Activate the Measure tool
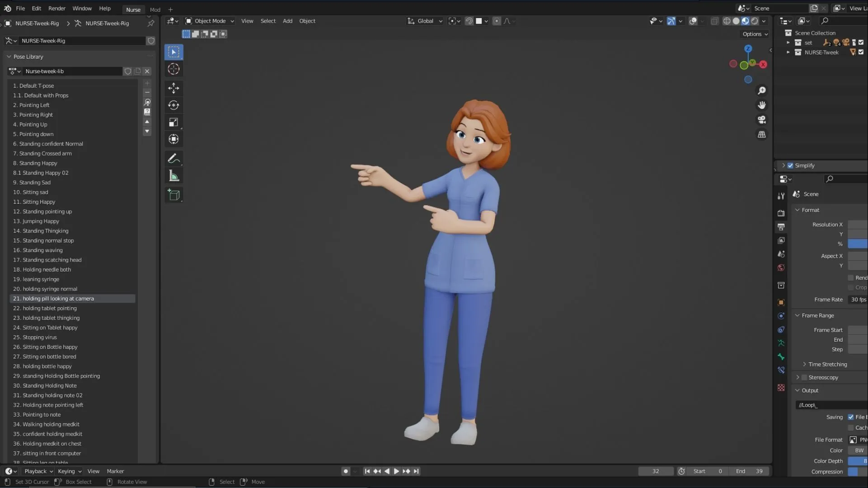The image size is (868, 488). point(174,176)
